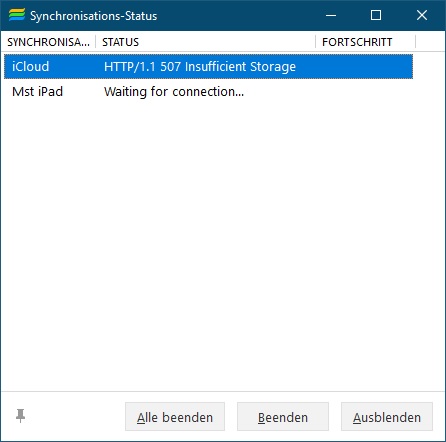
Task: Stop all syncs with Alle beenden
Action: (175, 417)
